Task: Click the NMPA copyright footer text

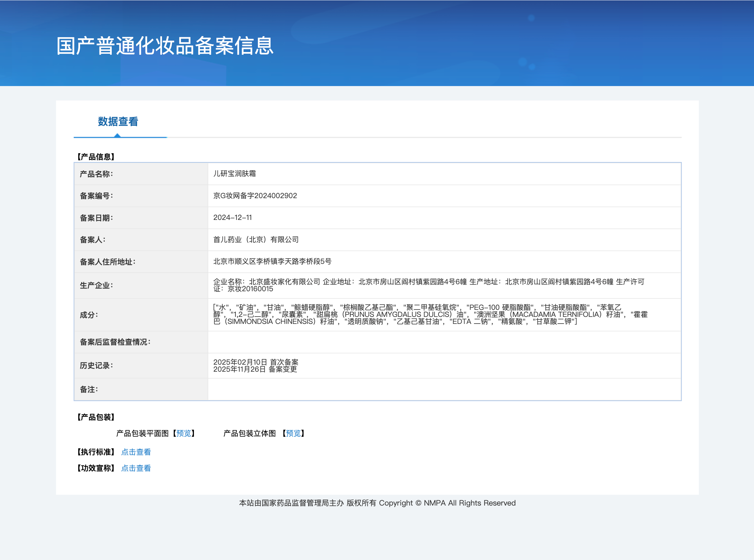Action: [x=377, y=503]
